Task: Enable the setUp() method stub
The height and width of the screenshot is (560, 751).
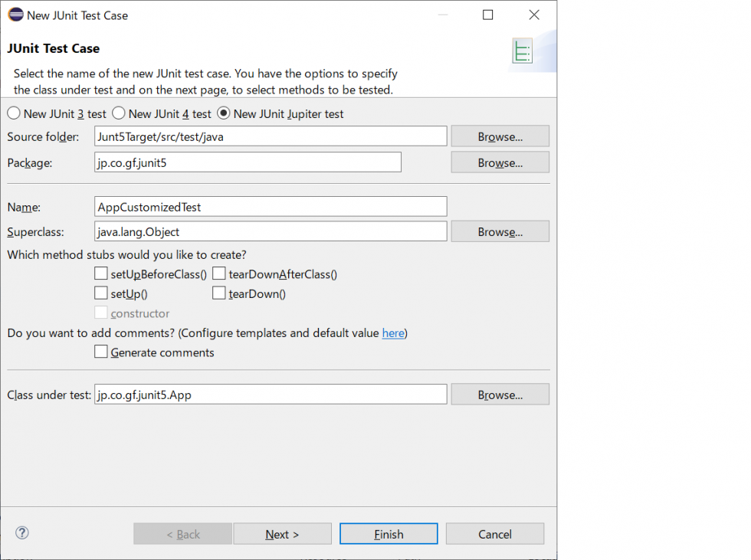Action: [x=100, y=293]
